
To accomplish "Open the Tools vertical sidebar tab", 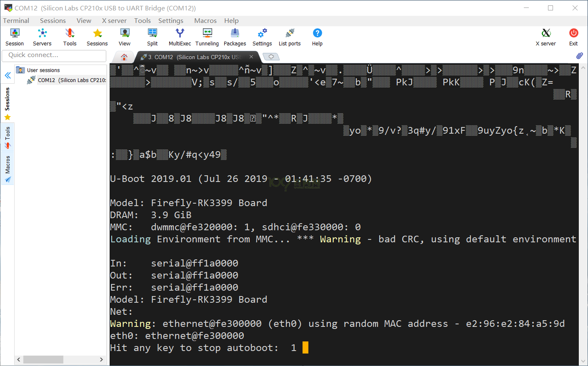I will click(x=8, y=138).
